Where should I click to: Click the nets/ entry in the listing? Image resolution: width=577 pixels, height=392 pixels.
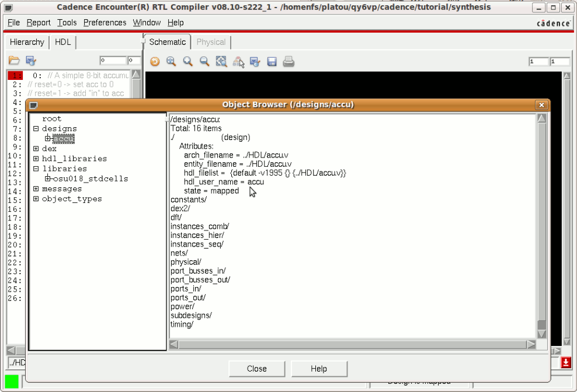(179, 253)
